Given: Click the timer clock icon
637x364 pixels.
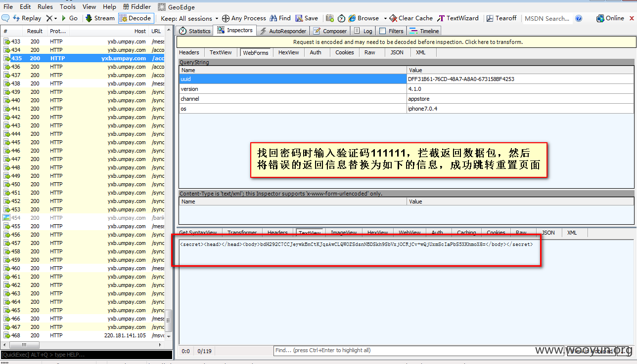Looking at the screenshot, I should [x=341, y=18].
